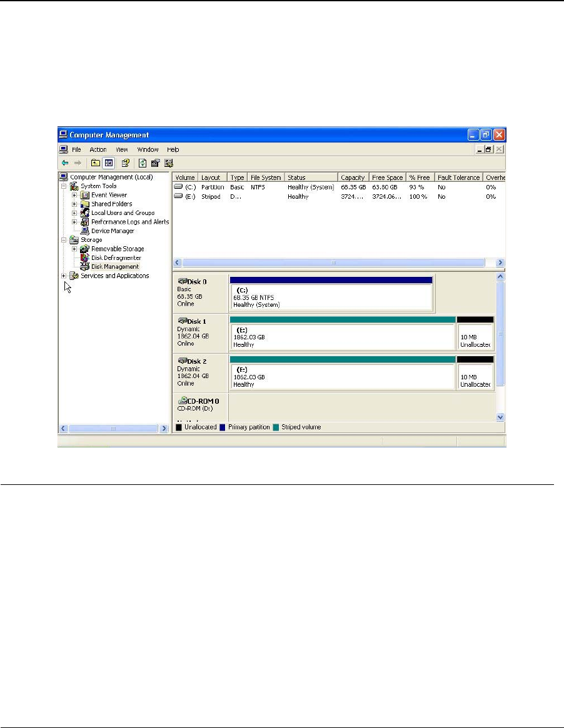Click the Unallocated legend swatch
Viewport: 564px width, 728px height.
179,427
